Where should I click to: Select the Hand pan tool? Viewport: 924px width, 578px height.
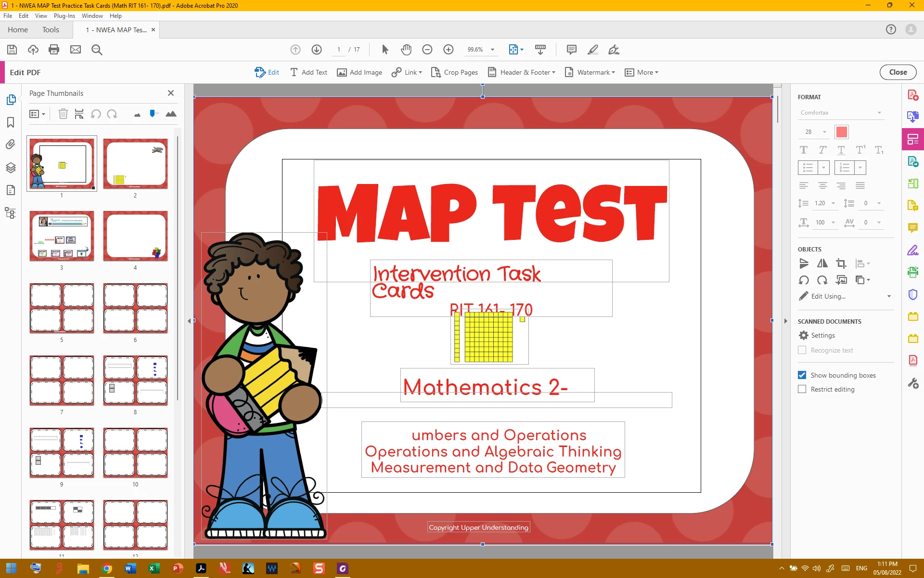406,50
